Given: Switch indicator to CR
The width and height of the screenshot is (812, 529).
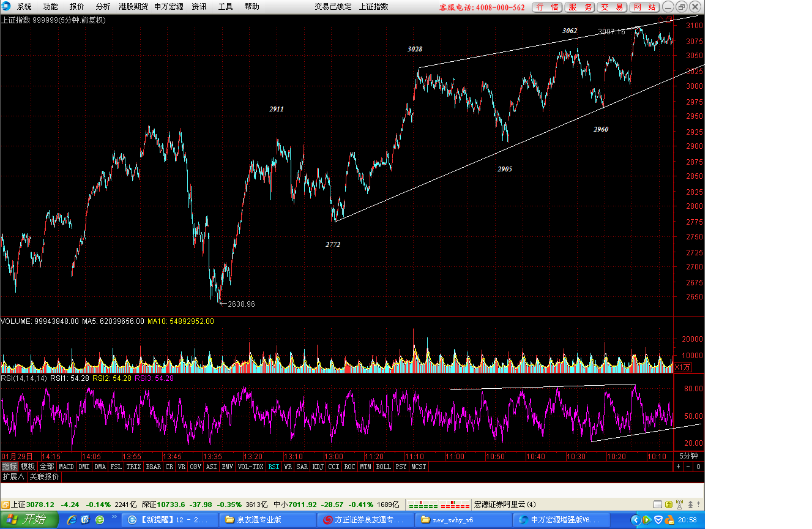Looking at the screenshot, I should point(169,467).
